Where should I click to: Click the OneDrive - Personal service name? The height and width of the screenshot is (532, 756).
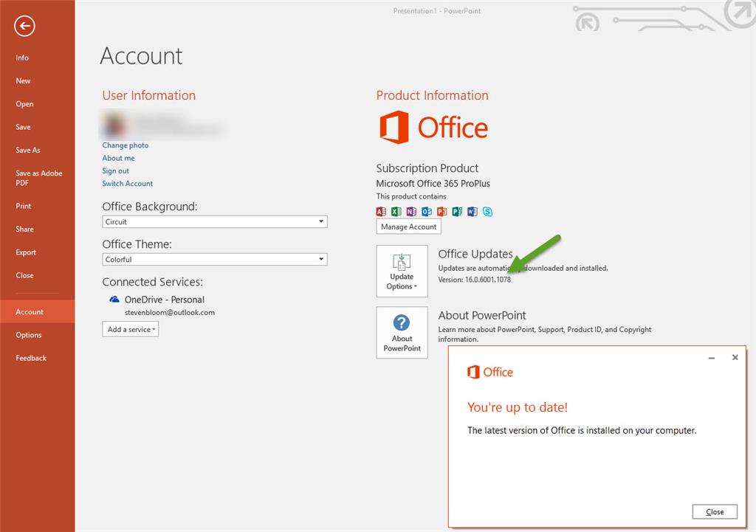point(165,300)
